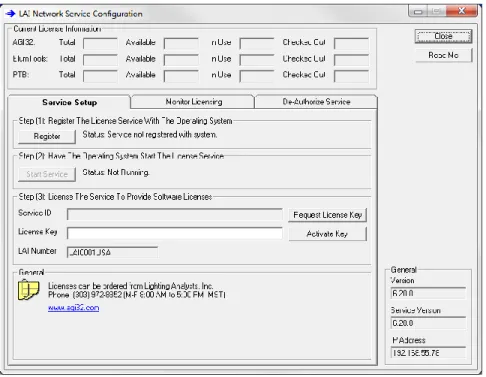Click into the License Key input field
This screenshot has height=377, width=486.
[x=175, y=233]
